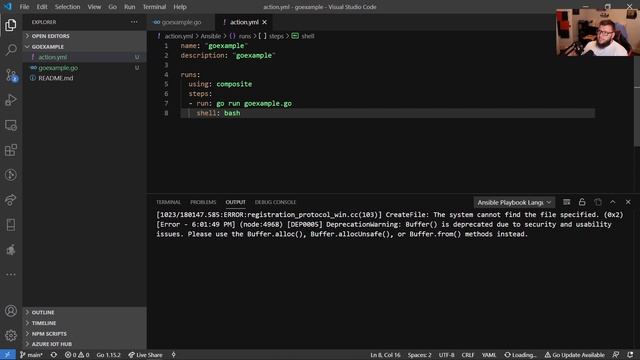
Task: Click the feedback icon in the status bar
Action: (x=616, y=355)
